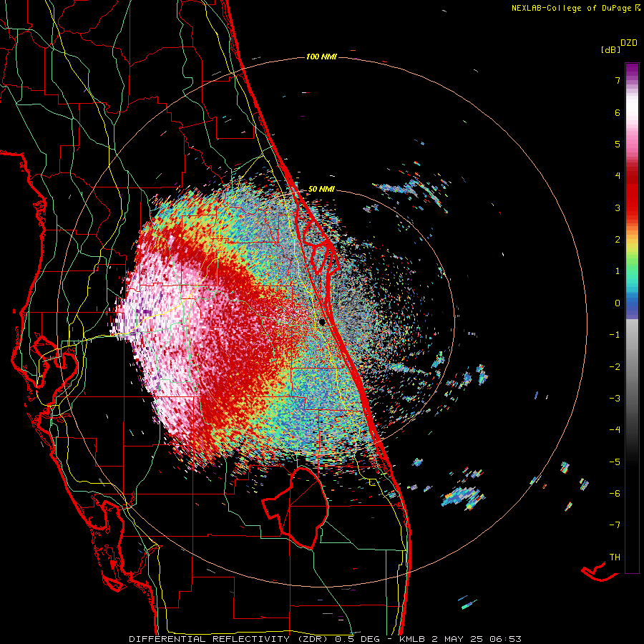This screenshot has height=644, width=644.
Task: Click the color bar tick label -7
Action: click(615, 525)
